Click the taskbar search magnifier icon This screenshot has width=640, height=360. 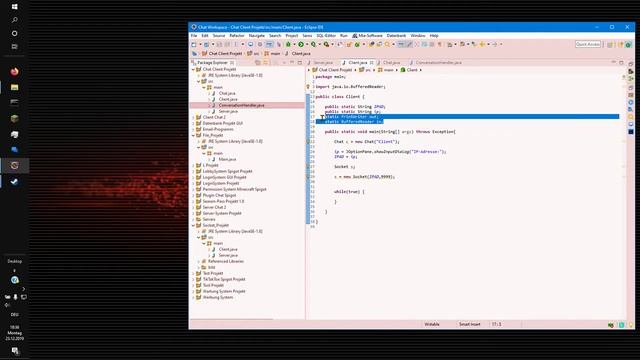14,20
